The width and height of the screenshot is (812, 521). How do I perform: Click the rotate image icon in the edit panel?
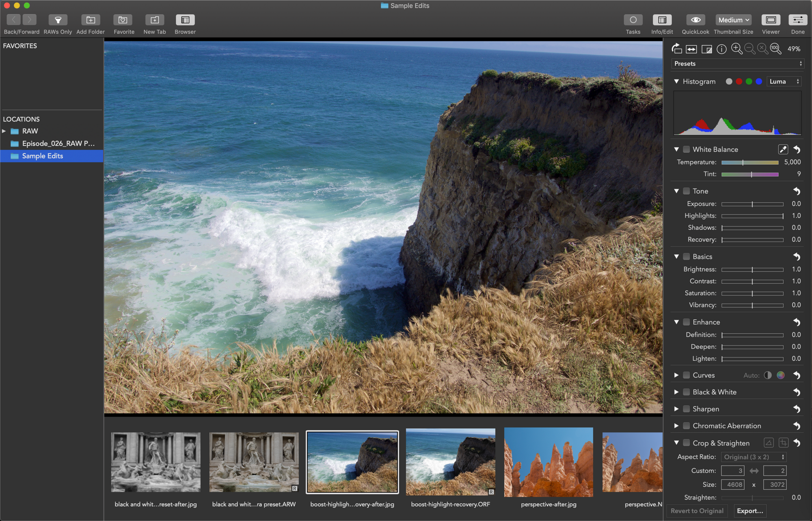(x=676, y=49)
